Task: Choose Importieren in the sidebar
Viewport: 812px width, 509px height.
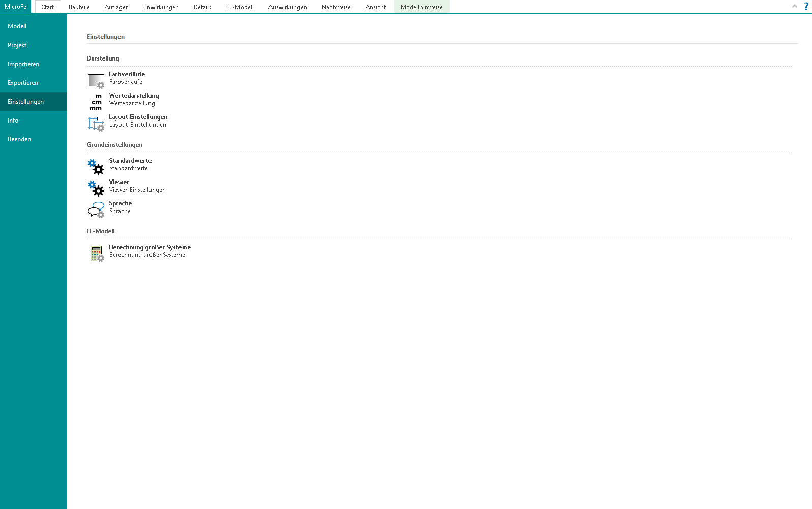Action: pyautogui.click(x=34, y=64)
